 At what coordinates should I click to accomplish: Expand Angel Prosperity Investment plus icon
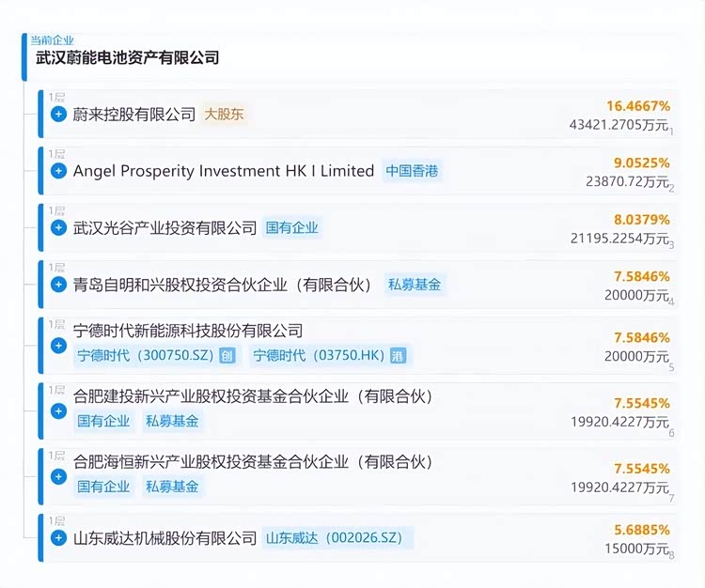pyautogui.click(x=58, y=171)
